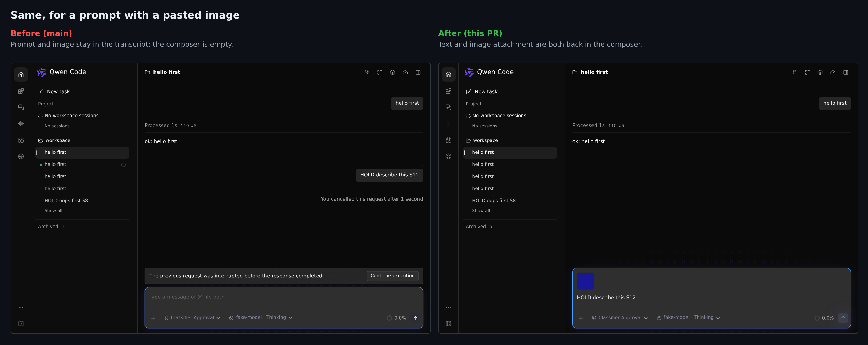Open apps grid icon in After panel rail
Screen dimensions: 868x345
point(449,91)
